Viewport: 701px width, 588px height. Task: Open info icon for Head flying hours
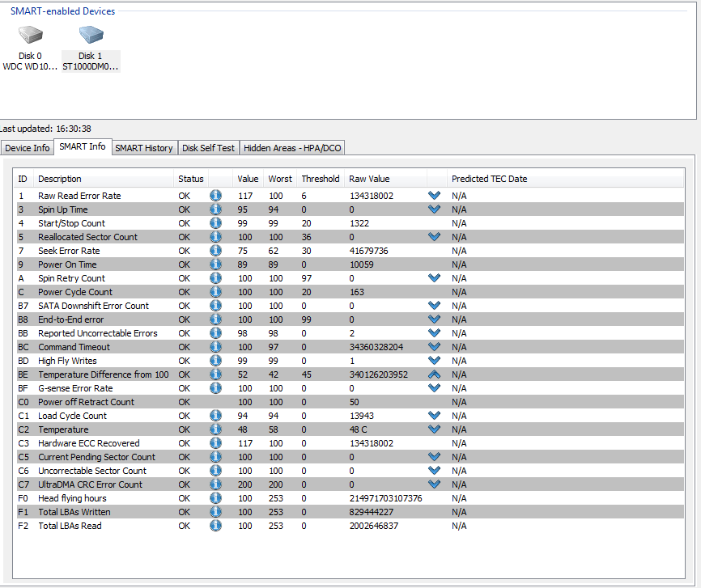click(215, 498)
